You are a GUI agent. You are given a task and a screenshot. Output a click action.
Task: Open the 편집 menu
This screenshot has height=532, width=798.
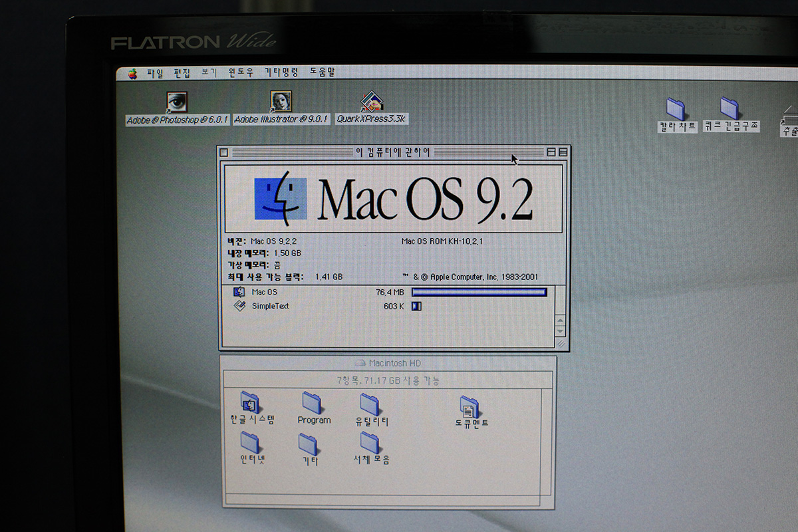coord(182,73)
